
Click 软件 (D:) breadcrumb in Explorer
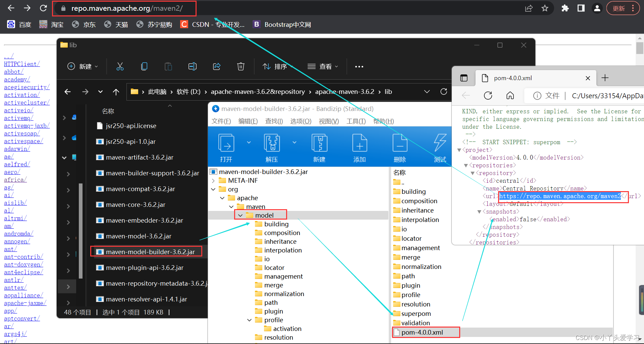tap(189, 92)
